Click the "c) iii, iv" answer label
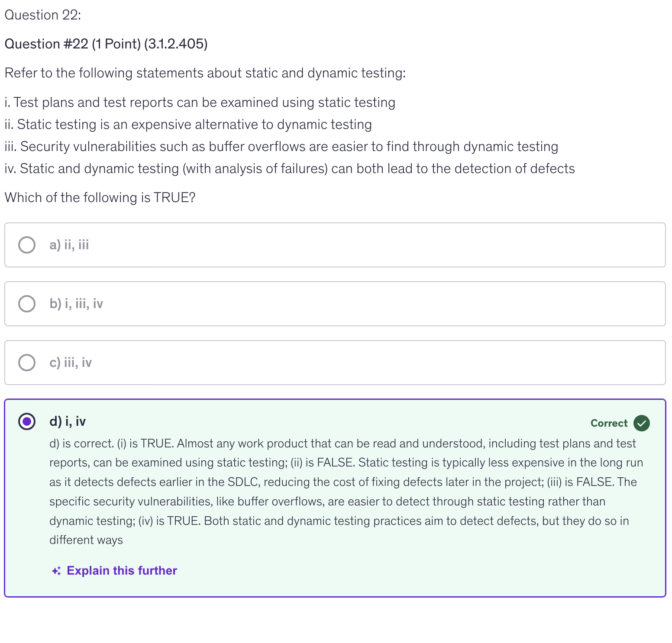Screen dimensions: 672x643 tap(71, 363)
